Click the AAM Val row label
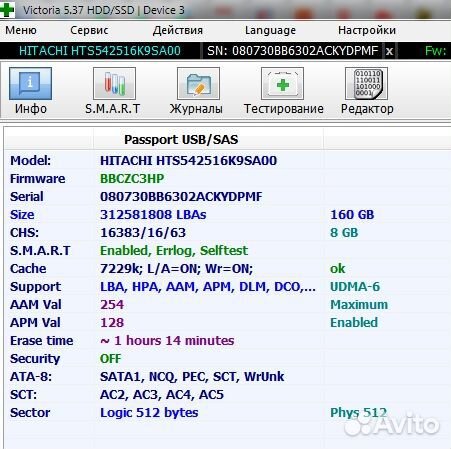 (x=35, y=305)
